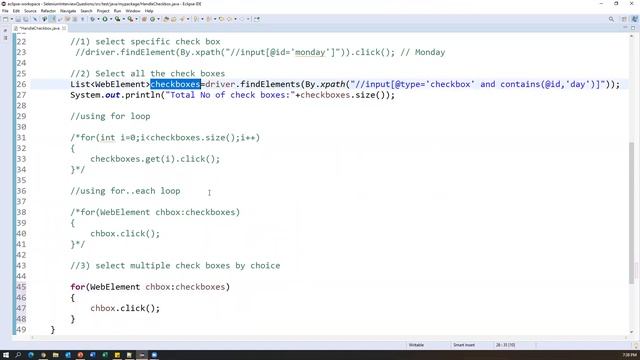Open the Project menu

click(103, 11)
